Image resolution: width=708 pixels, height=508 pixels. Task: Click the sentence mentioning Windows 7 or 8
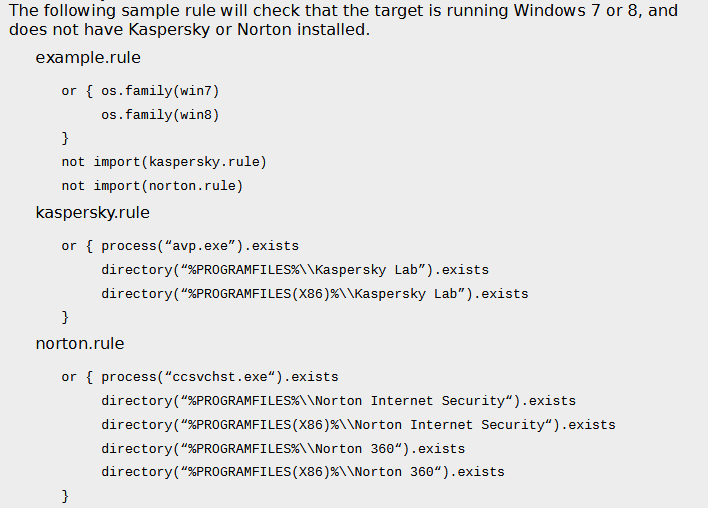click(343, 20)
